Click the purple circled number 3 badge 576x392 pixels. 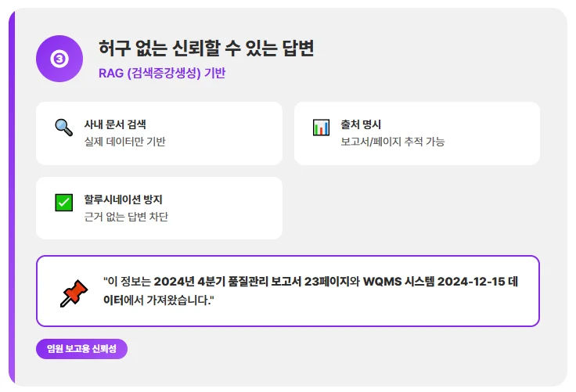pyautogui.click(x=59, y=59)
